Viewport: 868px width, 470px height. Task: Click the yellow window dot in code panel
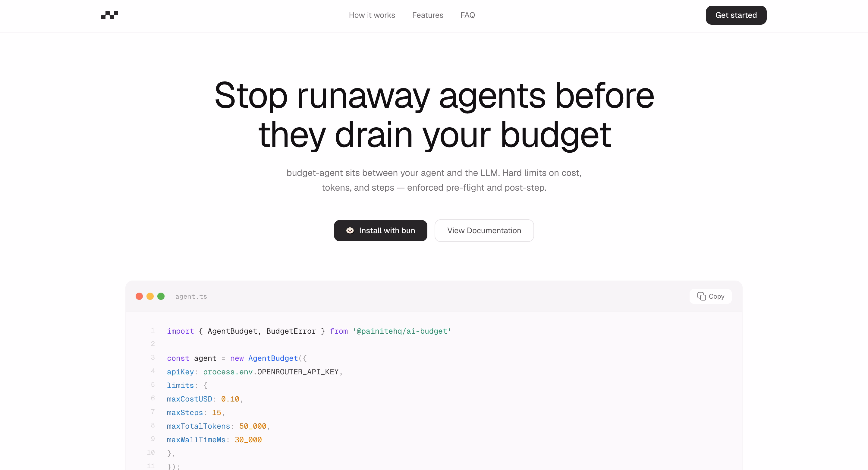[x=150, y=296]
